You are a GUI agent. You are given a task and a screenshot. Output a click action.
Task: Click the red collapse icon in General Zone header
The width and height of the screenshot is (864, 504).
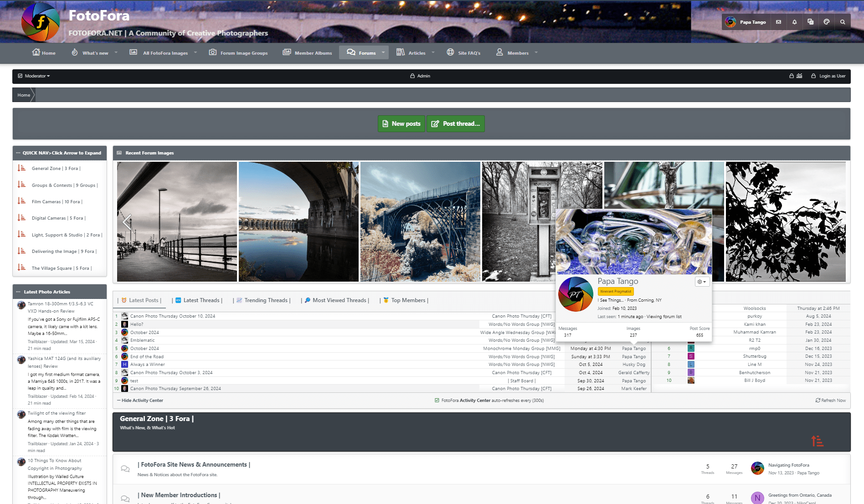point(817,441)
